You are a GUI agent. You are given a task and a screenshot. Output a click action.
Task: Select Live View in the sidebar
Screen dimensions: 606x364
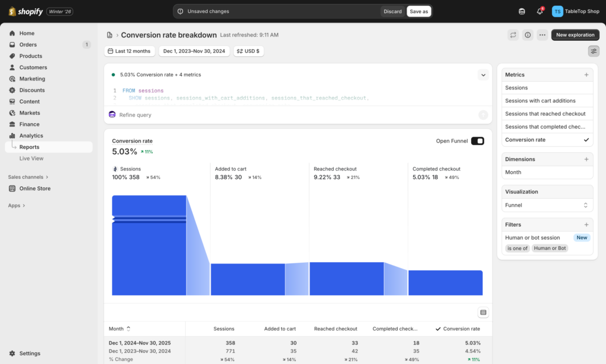[x=49, y=159]
